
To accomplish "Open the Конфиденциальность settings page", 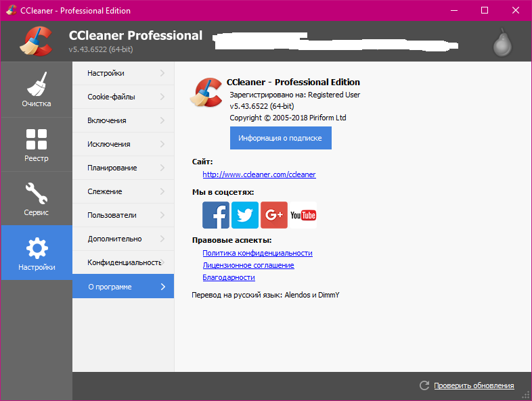I will point(123,262).
